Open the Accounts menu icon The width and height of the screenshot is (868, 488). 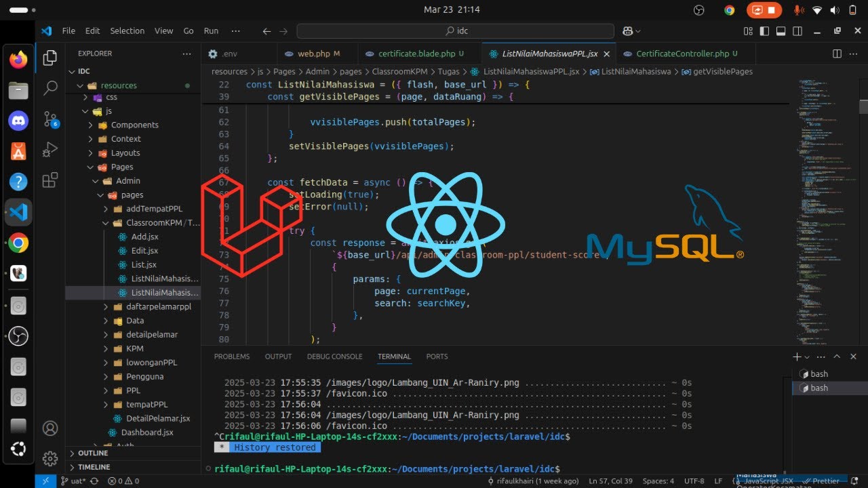point(50,428)
